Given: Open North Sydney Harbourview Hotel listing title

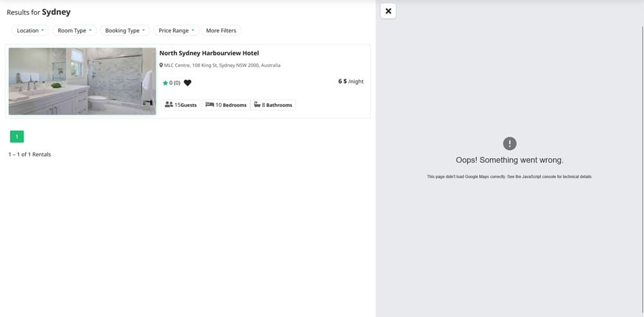Looking at the screenshot, I should (x=209, y=53).
